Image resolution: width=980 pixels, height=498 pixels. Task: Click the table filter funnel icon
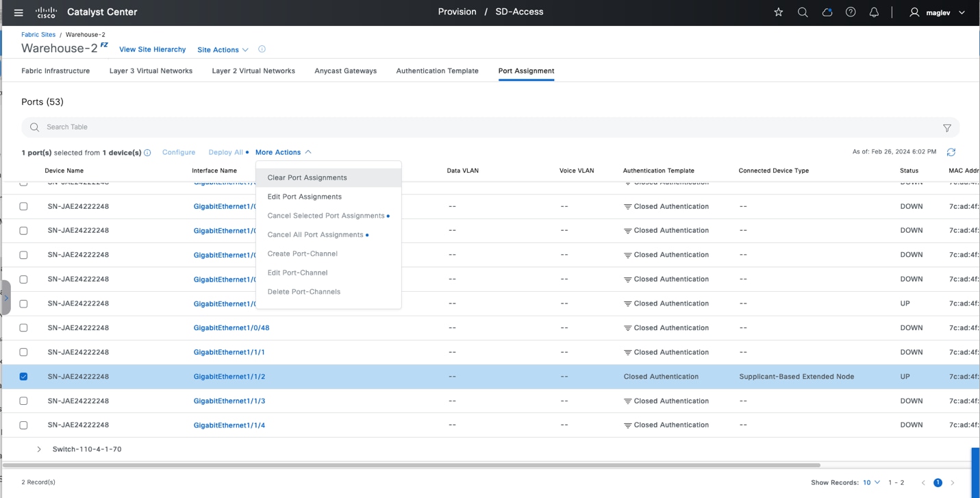947,128
